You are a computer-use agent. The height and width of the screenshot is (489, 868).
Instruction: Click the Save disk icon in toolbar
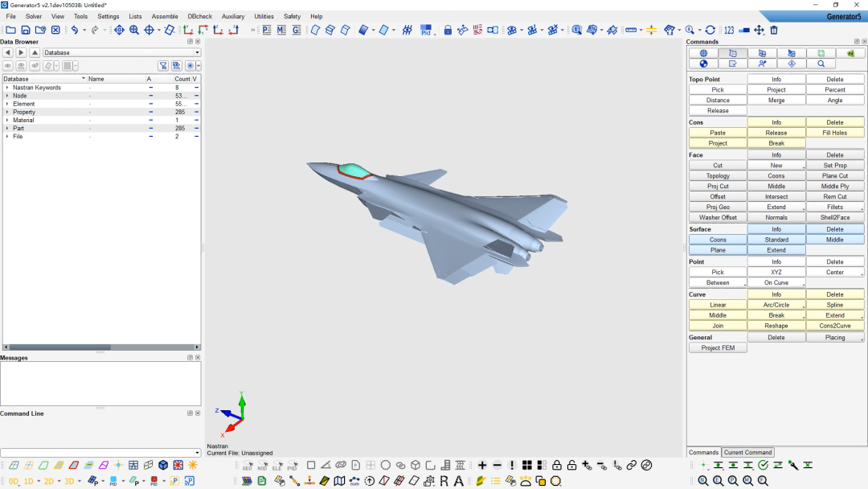(x=26, y=30)
